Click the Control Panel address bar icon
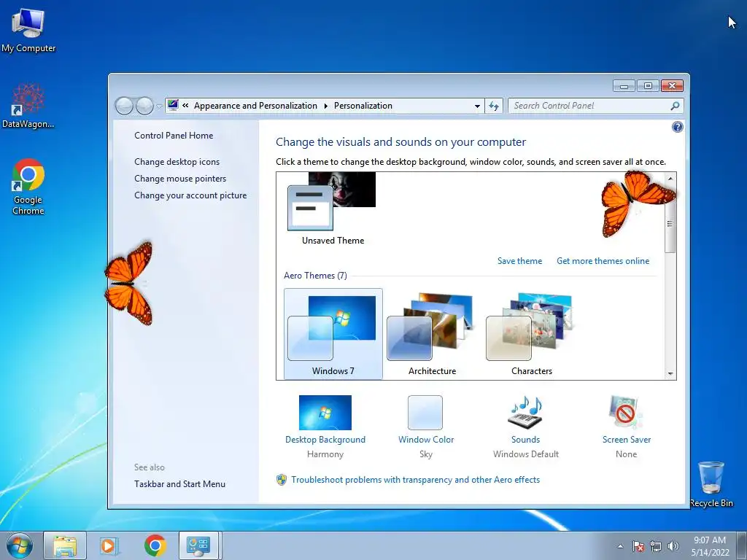Screen dimensions: 747x560 173,105
